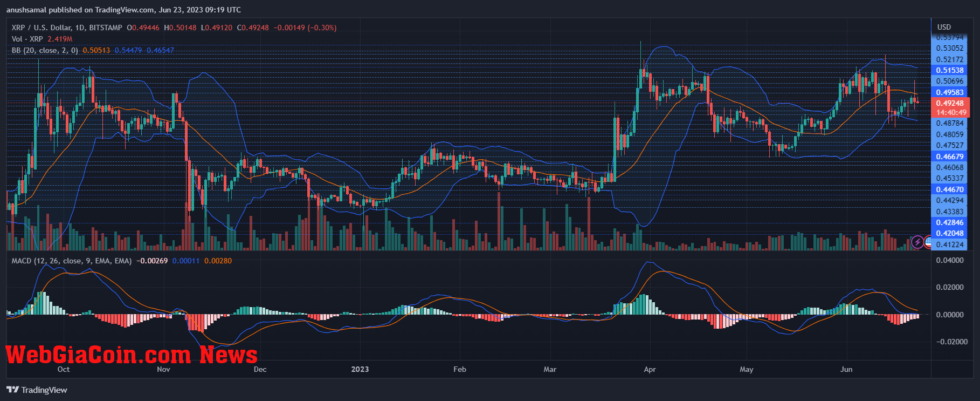Click the 0.43383 price axis label
Screen dimensions: 980x401
pos(950,212)
